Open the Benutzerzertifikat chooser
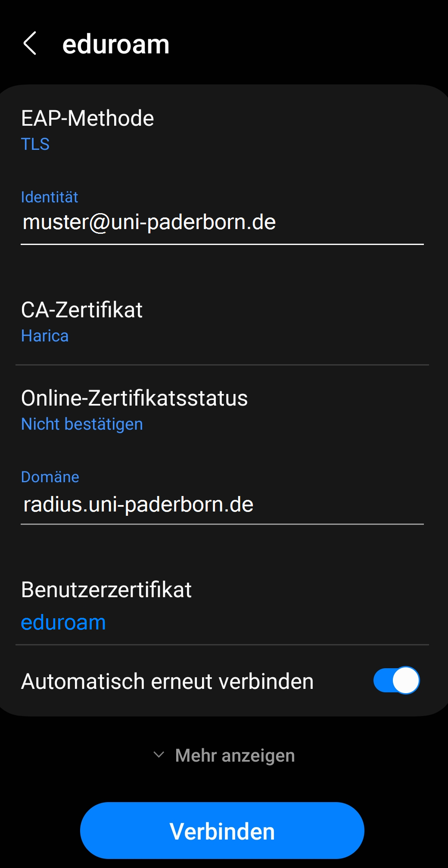Viewport: 448px width, 868px height. click(106, 590)
